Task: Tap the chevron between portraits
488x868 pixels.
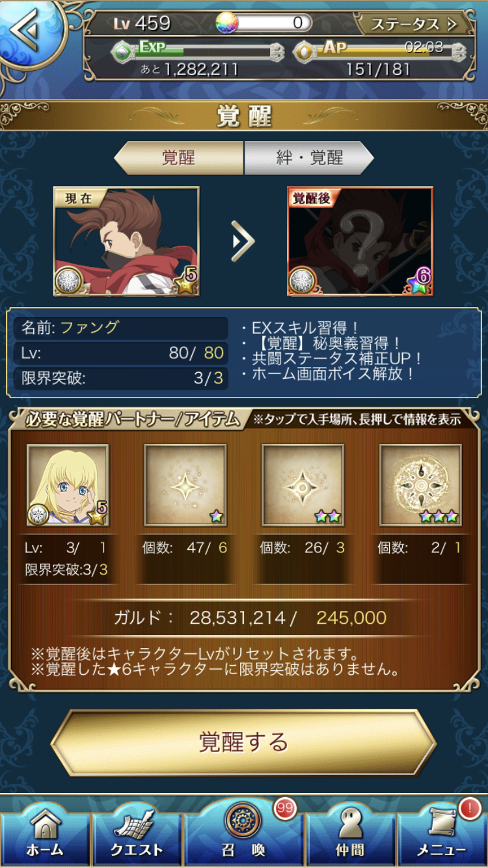Action: 243,241
